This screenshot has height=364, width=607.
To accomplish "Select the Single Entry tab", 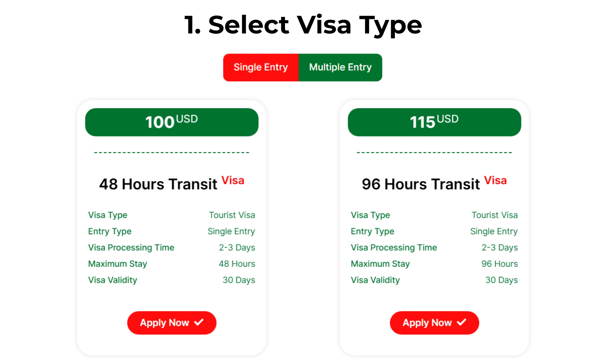I will [261, 67].
